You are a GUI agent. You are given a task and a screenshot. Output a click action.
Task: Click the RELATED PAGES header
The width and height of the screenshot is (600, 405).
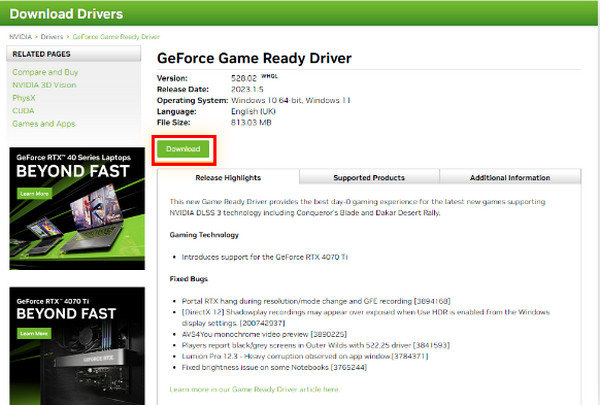point(73,54)
